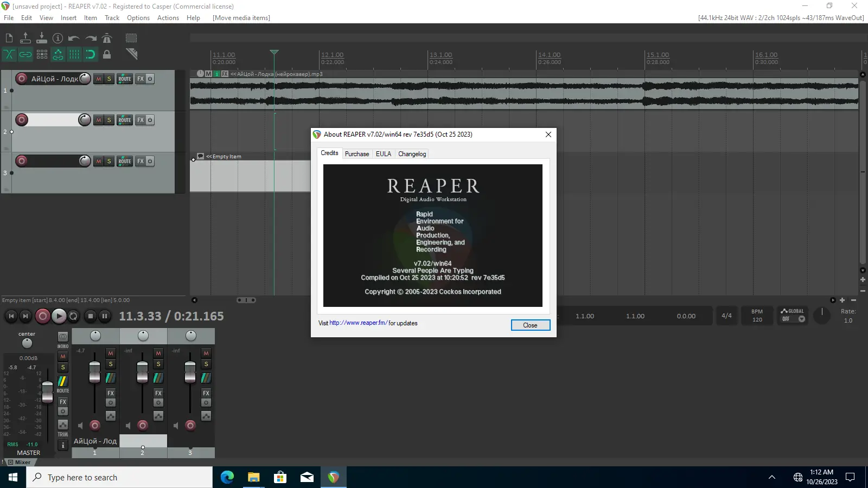
Task: Toggle master Mono button in mixer
Action: coord(63,336)
